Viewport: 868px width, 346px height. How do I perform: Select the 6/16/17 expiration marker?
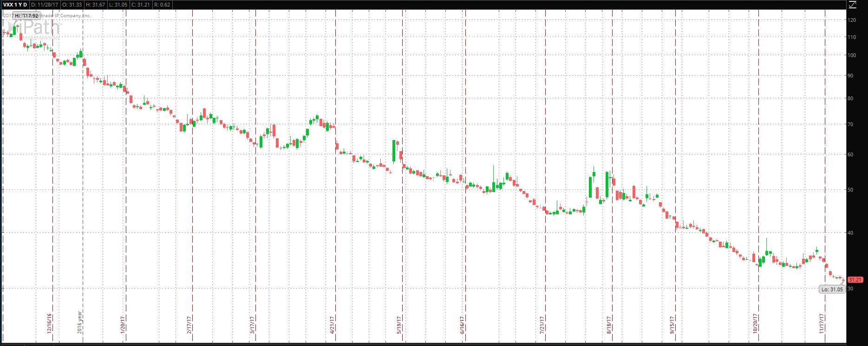[x=462, y=325]
